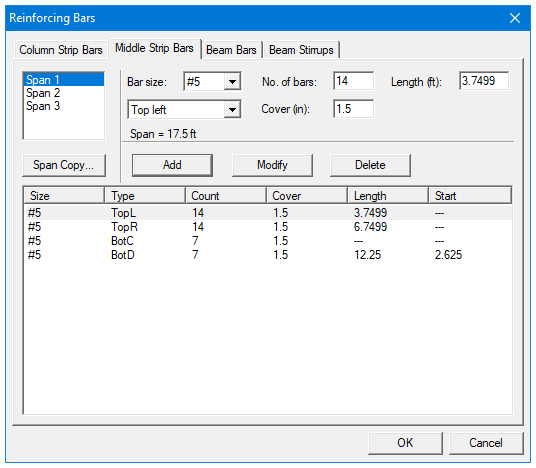Focus the Length (ft) input field

click(x=484, y=81)
